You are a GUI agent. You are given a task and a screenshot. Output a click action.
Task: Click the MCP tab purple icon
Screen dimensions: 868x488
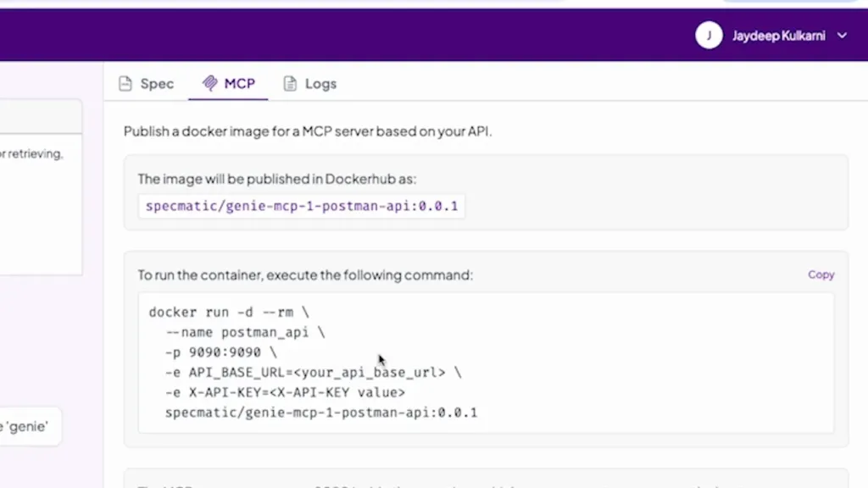pos(209,84)
